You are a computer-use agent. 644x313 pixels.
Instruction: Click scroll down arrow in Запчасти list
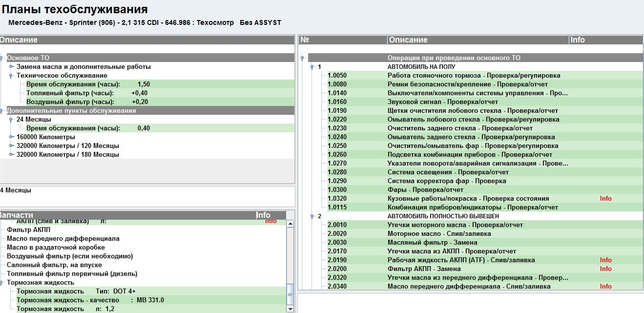(290, 309)
